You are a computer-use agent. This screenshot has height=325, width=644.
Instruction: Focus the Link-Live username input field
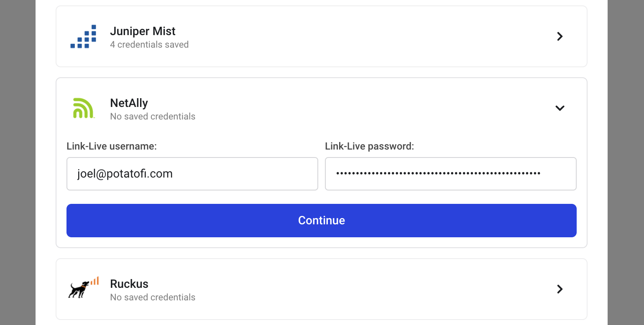point(192,174)
